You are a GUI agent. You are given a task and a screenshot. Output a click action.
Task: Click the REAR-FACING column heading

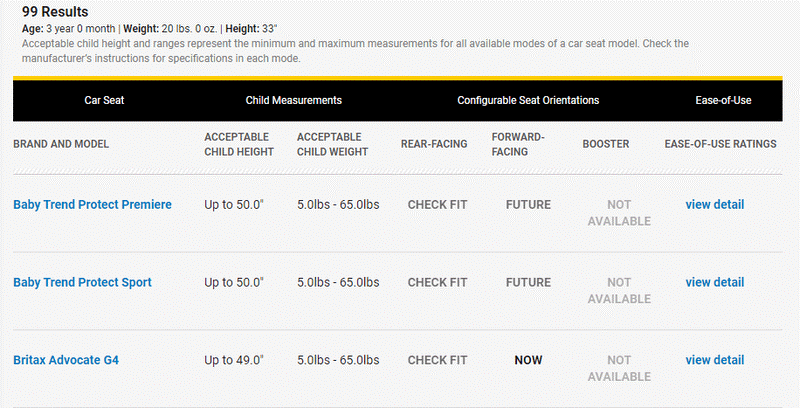tap(434, 144)
